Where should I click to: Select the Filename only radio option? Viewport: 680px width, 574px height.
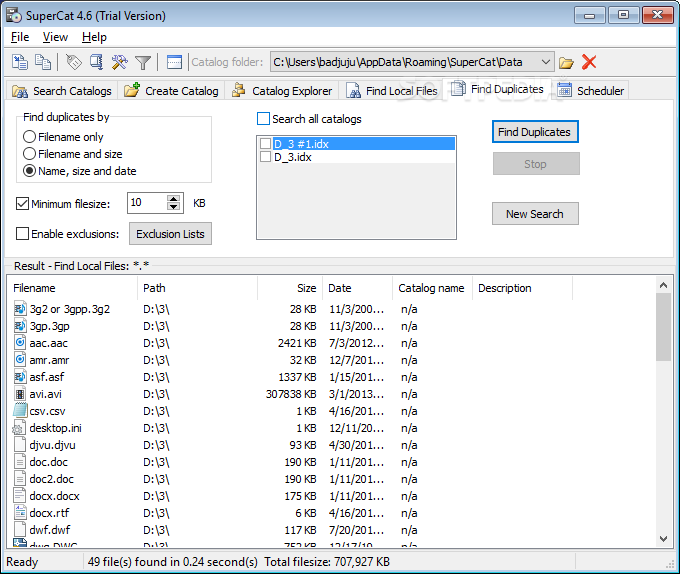point(29,137)
